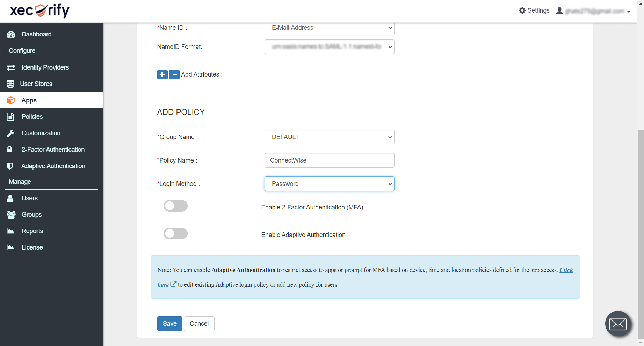Screen dimensions: 644x346
Task: Select the Apps sidebar item
Action: click(x=52, y=100)
